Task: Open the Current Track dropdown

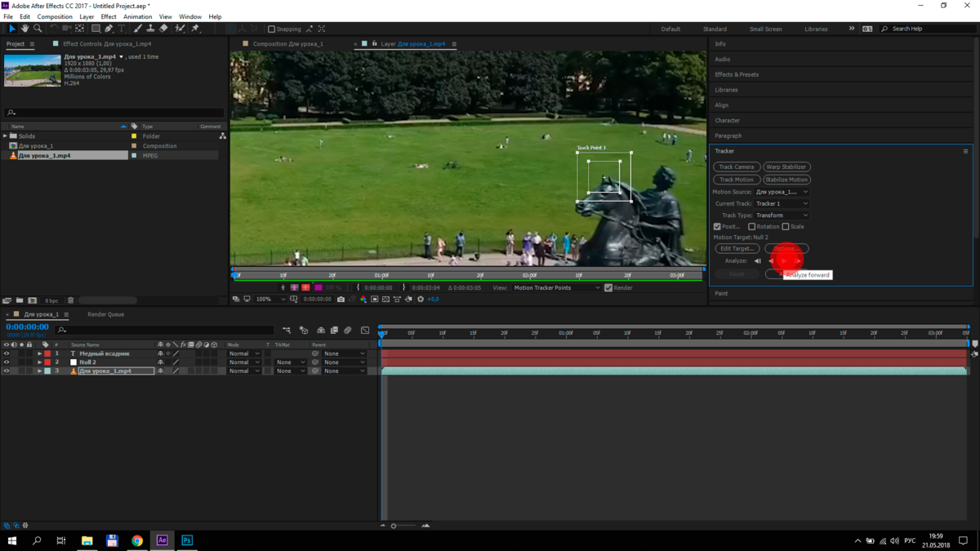Action: point(782,204)
